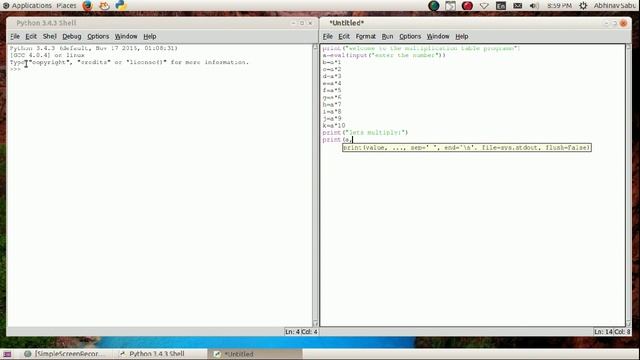The image size is (640, 360).
Task: Launch the Python IDLE icon in top panel
Action: [x=121, y=5]
